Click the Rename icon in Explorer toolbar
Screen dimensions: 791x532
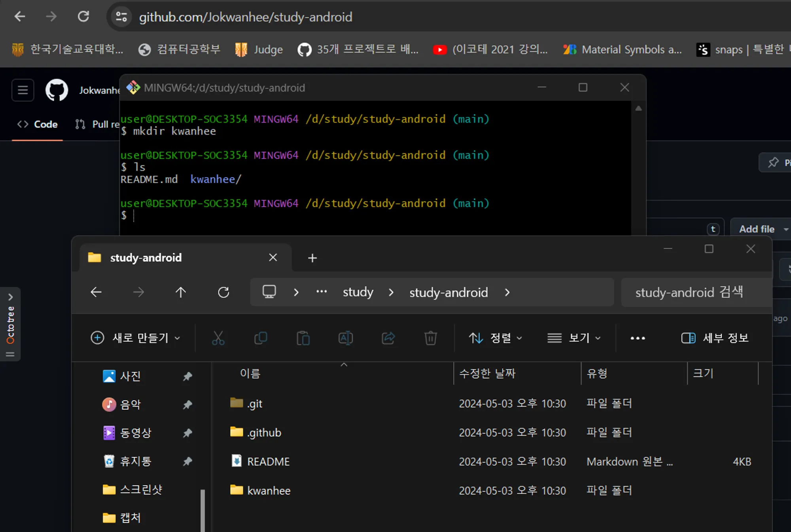click(345, 338)
